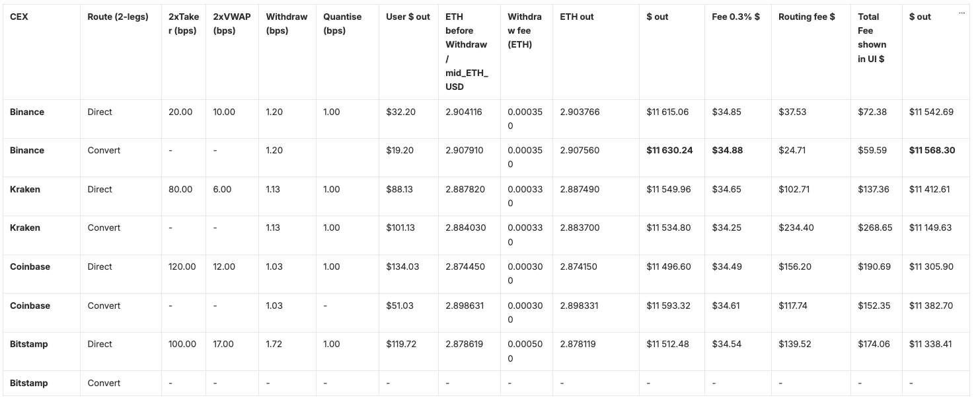Select the 1.72 withdraw bps cell

click(274, 344)
